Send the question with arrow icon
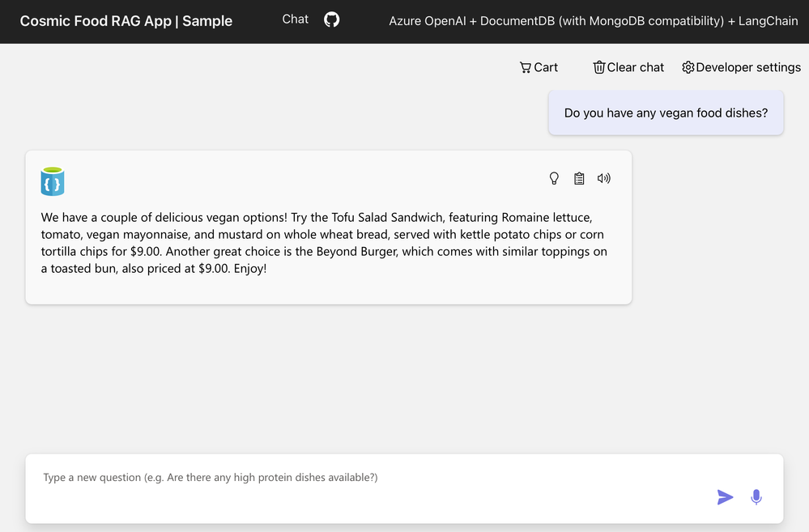This screenshot has width=809, height=532. tap(725, 497)
